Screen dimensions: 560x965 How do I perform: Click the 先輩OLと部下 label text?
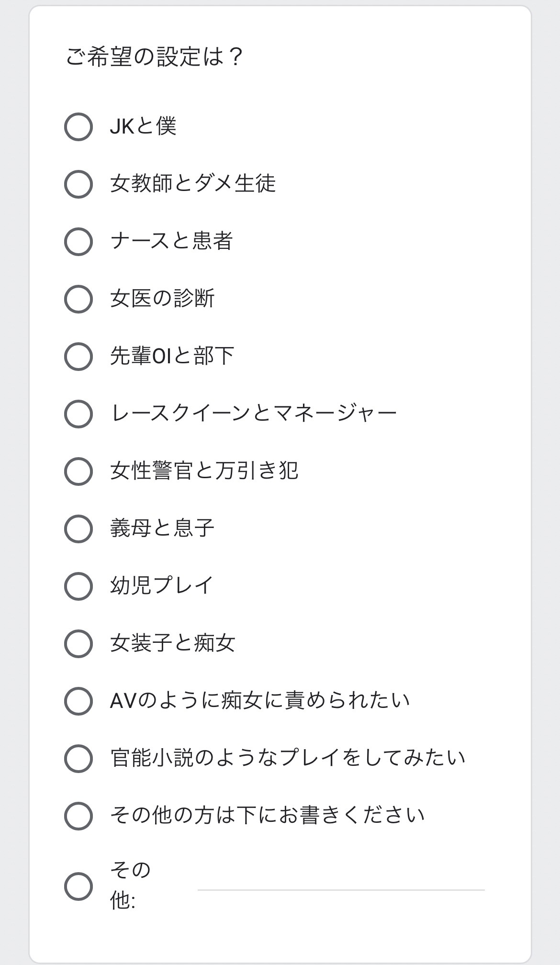tap(172, 356)
